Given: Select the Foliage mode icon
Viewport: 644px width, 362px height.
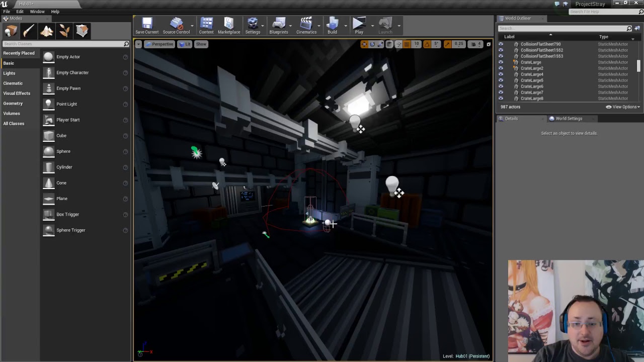Looking at the screenshot, I should point(64,31).
